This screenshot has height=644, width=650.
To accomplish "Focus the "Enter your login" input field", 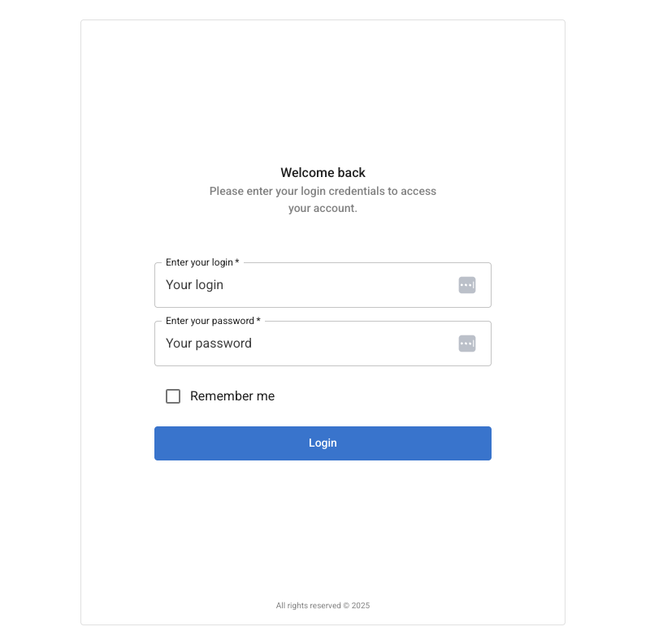I will tap(309, 285).
